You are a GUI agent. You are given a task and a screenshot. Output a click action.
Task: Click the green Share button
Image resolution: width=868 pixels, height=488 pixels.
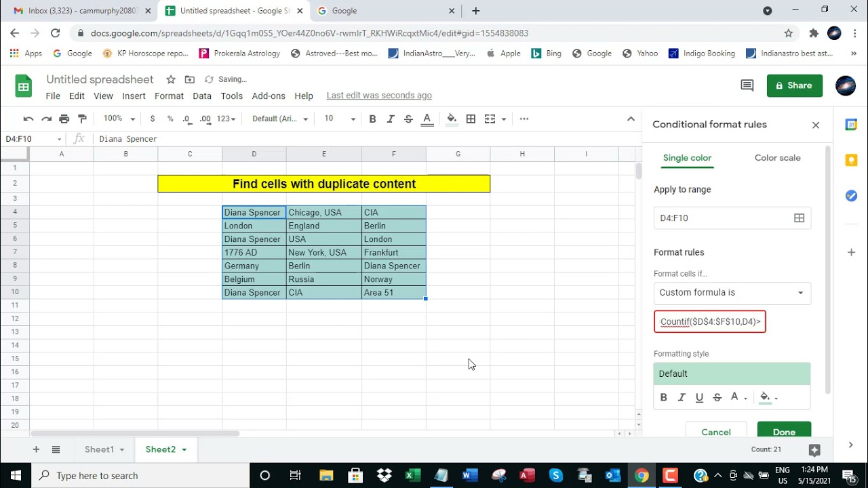tap(795, 85)
